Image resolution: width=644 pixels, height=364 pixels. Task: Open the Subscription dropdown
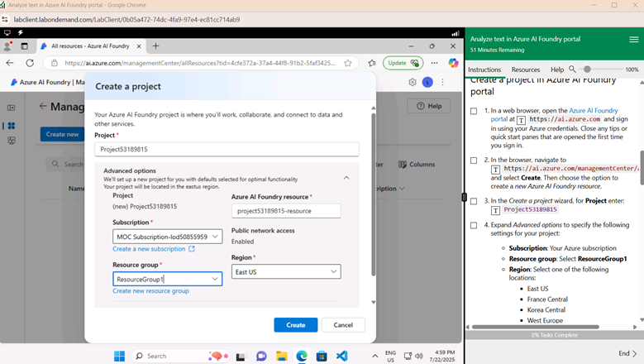(168, 237)
